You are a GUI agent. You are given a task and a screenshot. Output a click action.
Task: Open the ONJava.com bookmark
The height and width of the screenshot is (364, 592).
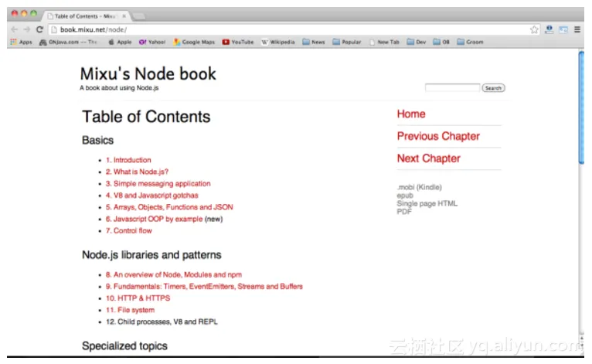point(68,42)
